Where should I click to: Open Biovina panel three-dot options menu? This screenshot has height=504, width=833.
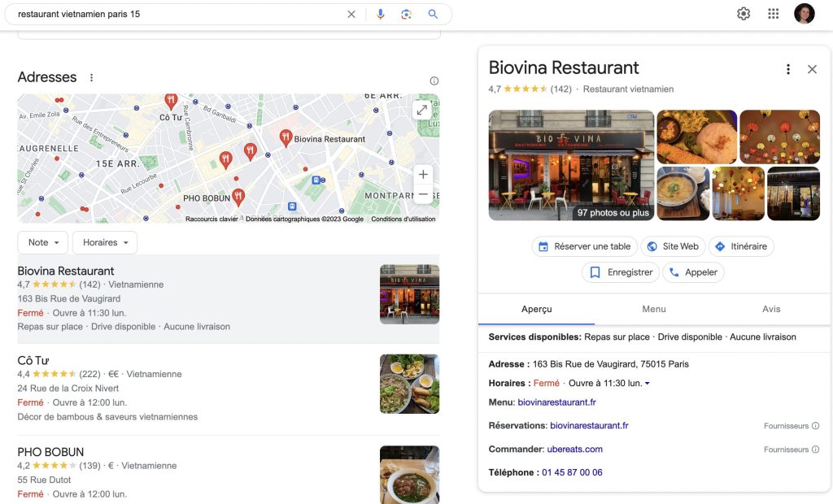point(788,69)
